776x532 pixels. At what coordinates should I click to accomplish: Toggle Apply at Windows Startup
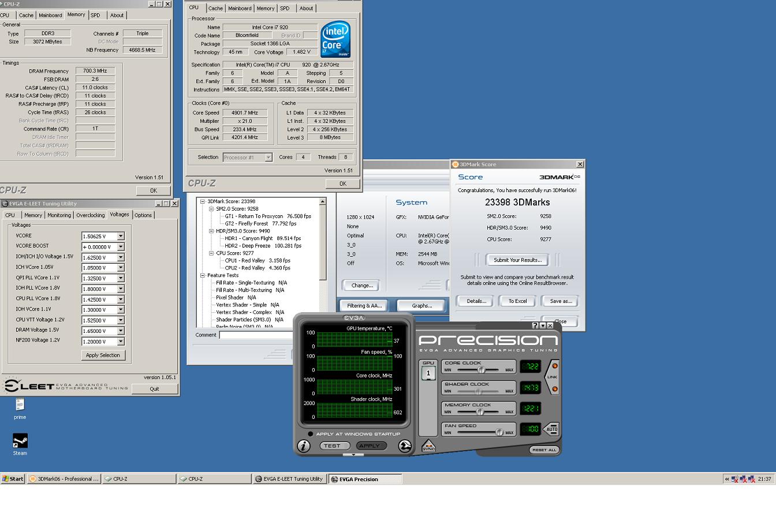coord(311,434)
